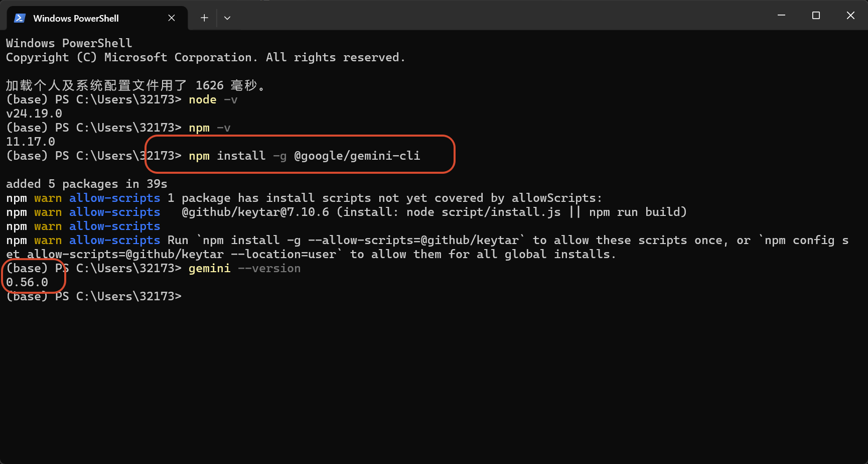The width and height of the screenshot is (868, 464).
Task: Maximize the terminal window
Action: coord(816,16)
